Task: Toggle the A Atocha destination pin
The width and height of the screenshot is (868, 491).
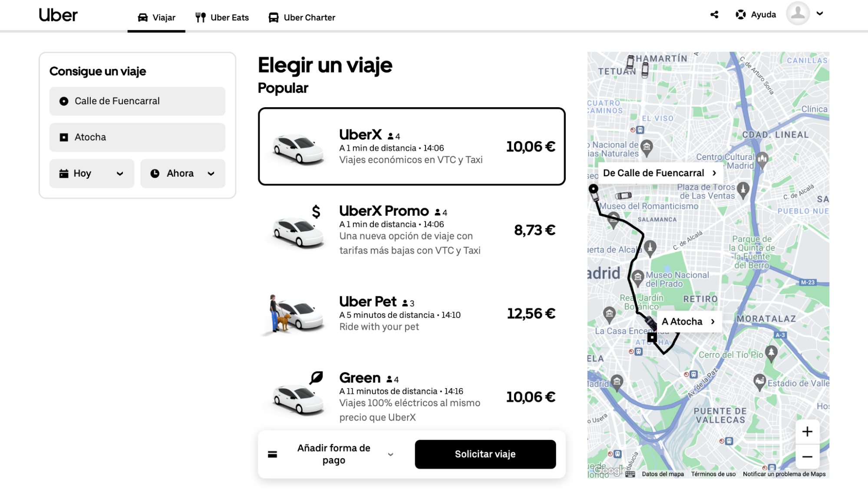Action: (687, 321)
